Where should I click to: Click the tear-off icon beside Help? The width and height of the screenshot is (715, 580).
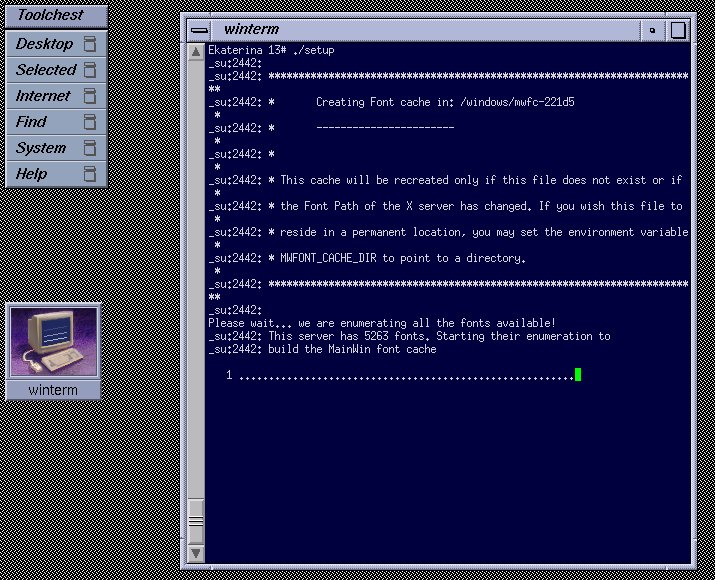click(91, 174)
